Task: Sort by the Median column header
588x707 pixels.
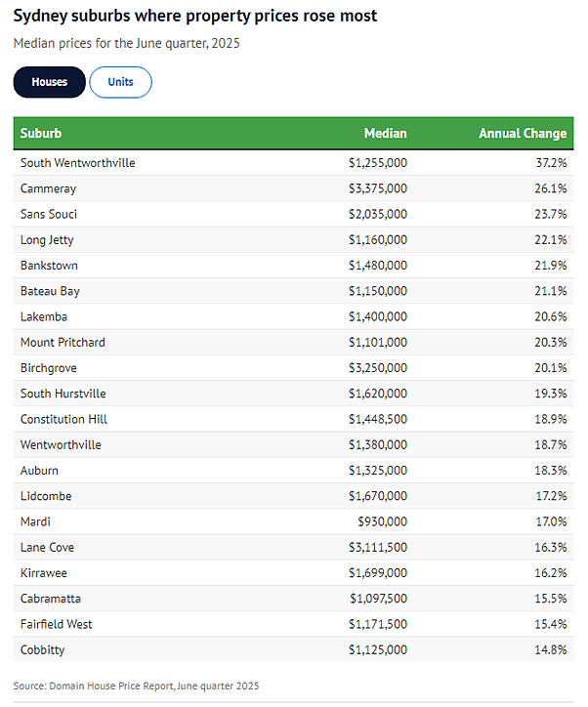Action: tap(385, 134)
